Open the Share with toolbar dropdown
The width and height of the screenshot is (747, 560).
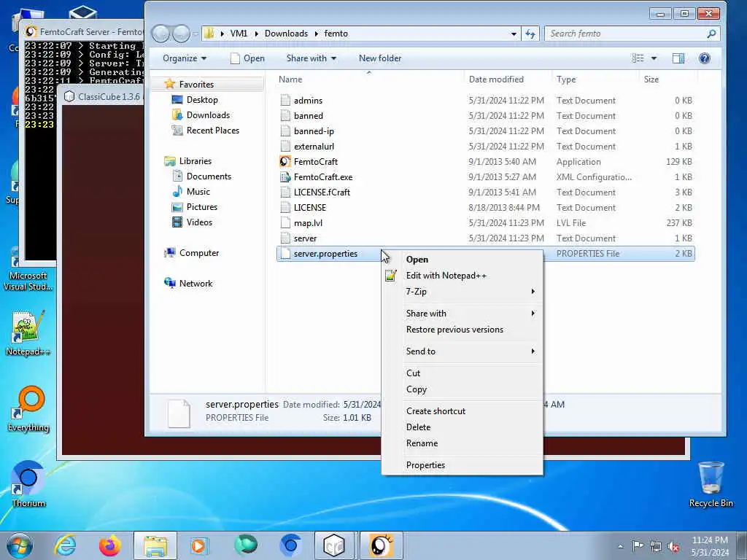tap(311, 58)
